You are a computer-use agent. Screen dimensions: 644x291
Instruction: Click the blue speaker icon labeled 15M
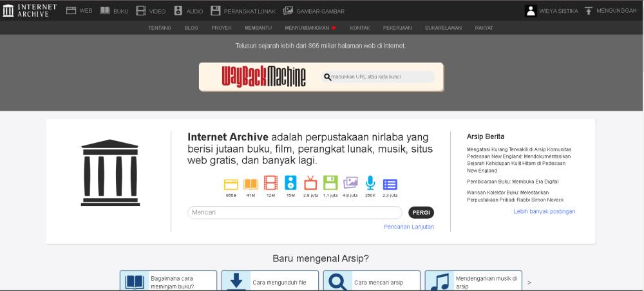(x=290, y=183)
